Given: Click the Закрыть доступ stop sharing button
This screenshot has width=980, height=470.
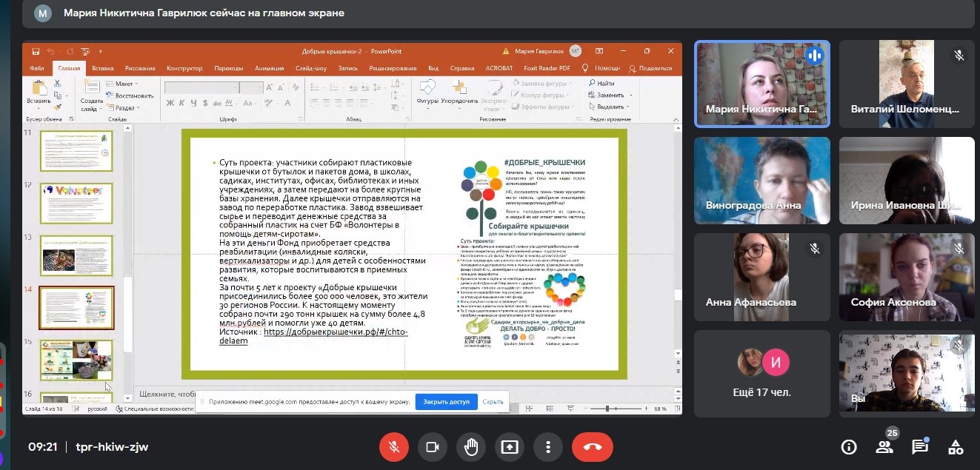Looking at the screenshot, I should [446, 402].
